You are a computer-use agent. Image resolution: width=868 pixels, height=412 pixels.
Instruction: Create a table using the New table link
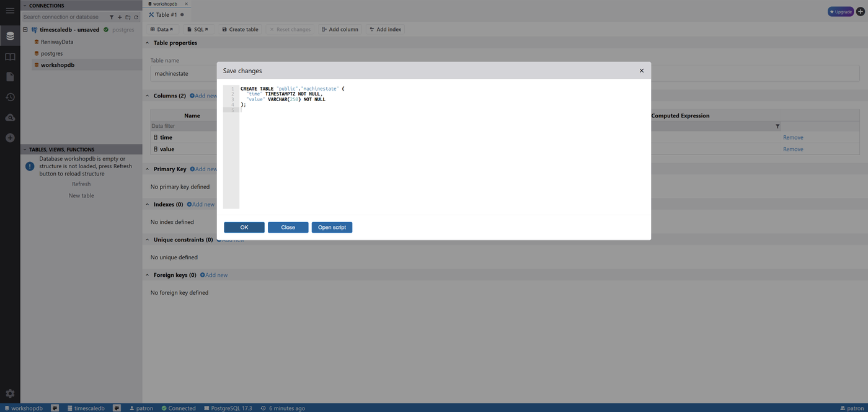point(81,195)
